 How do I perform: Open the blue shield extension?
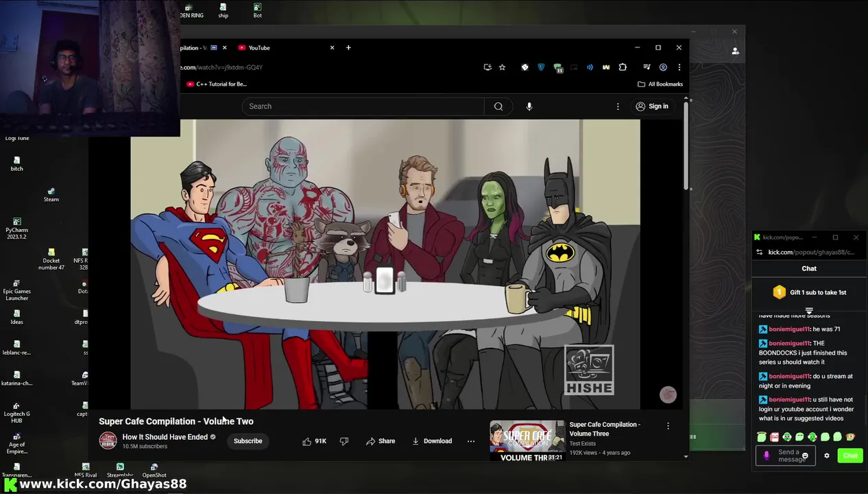coord(541,67)
